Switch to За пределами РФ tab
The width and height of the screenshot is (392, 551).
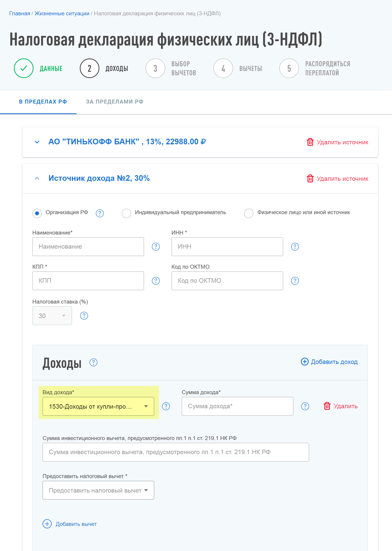(x=115, y=102)
